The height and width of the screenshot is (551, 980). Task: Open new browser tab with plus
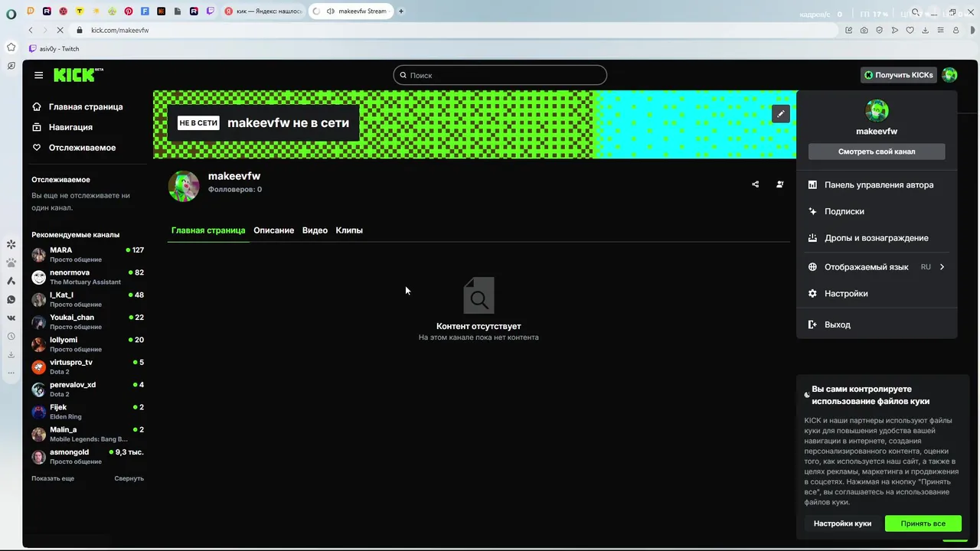401,11
